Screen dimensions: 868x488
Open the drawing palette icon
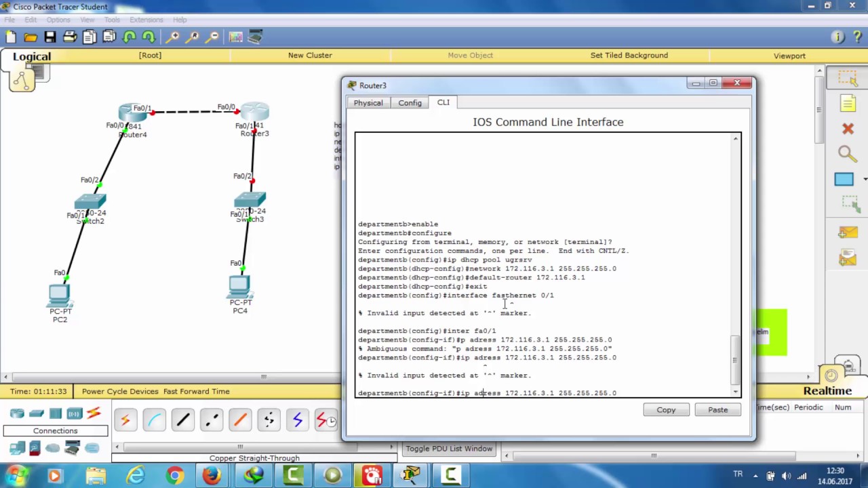tap(235, 37)
